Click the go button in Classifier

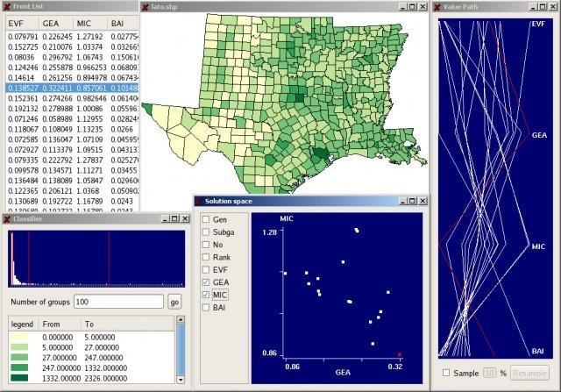pyautogui.click(x=174, y=303)
